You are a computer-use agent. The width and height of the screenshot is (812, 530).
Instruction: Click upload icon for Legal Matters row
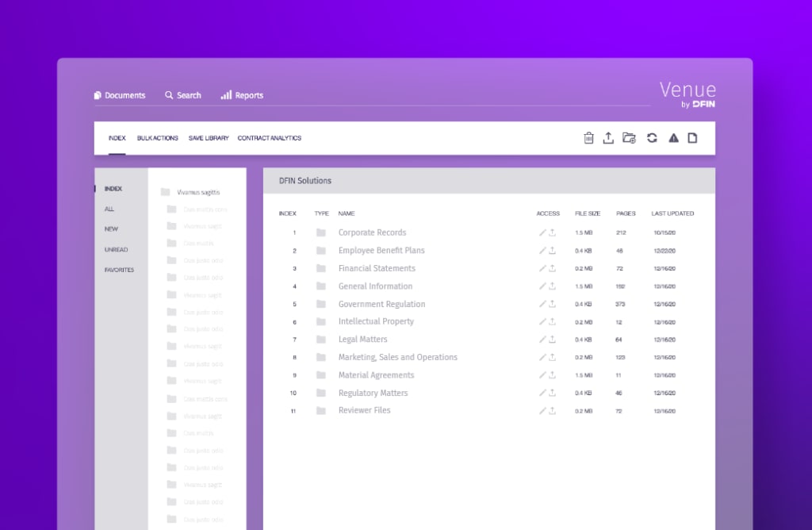pos(553,340)
